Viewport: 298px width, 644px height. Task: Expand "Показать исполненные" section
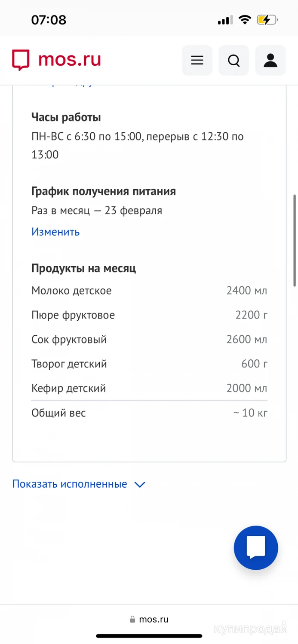click(70, 484)
